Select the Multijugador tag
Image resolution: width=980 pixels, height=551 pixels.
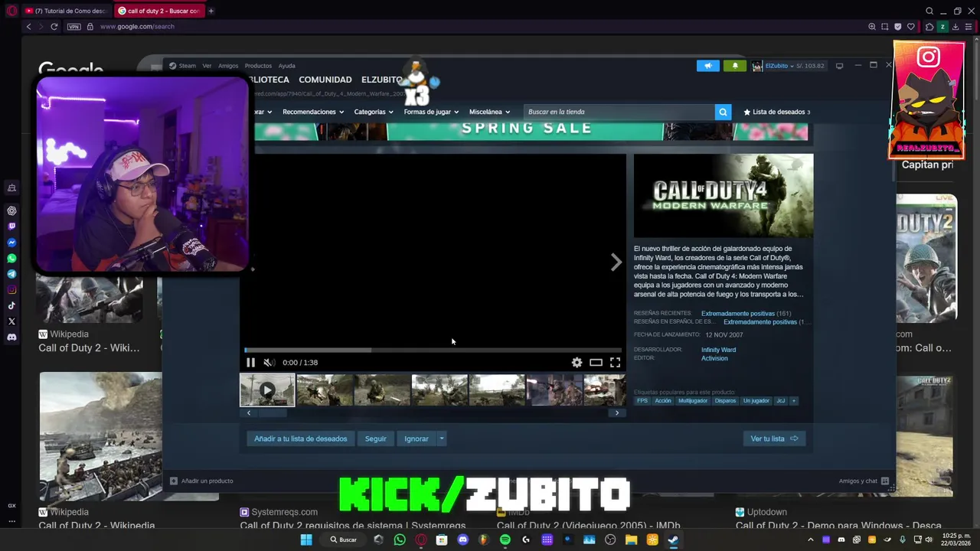click(693, 401)
